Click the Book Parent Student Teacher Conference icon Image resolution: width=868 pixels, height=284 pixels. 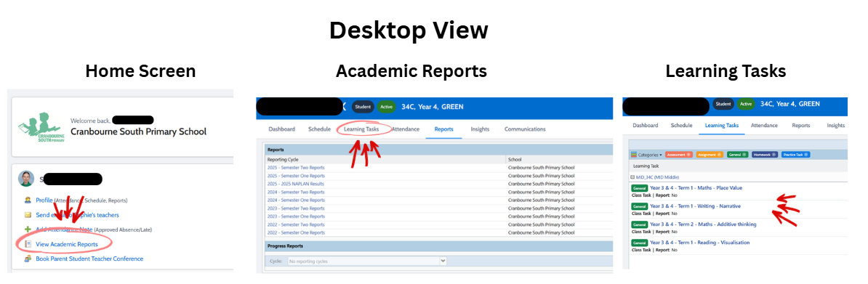[x=28, y=259]
